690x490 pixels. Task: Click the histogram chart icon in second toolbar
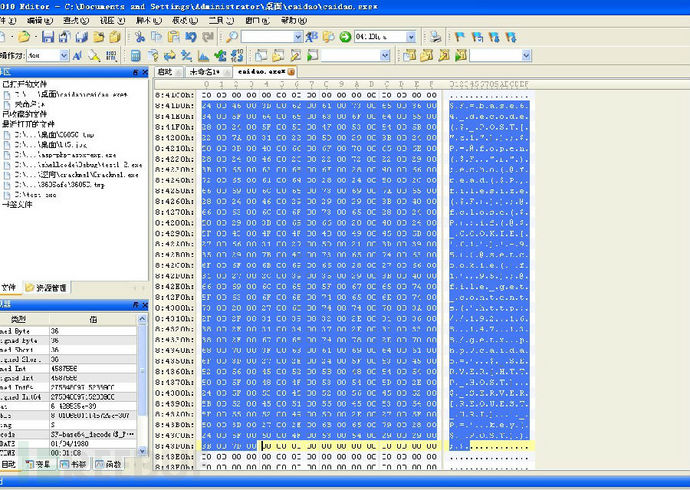[204, 55]
